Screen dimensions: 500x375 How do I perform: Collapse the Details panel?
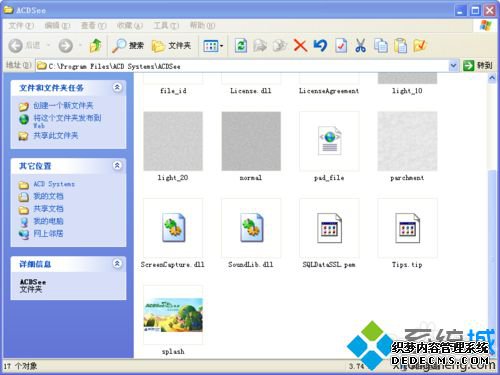coord(117,263)
